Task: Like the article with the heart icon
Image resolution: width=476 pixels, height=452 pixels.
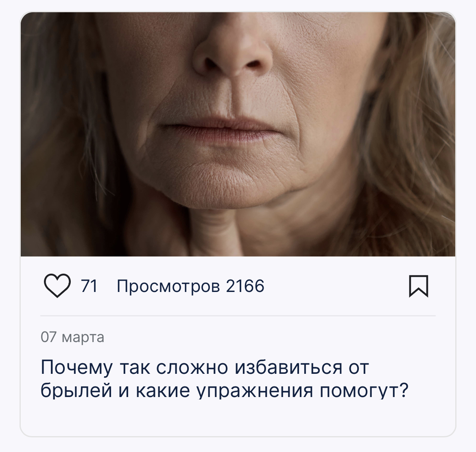Action: click(57, 286)
